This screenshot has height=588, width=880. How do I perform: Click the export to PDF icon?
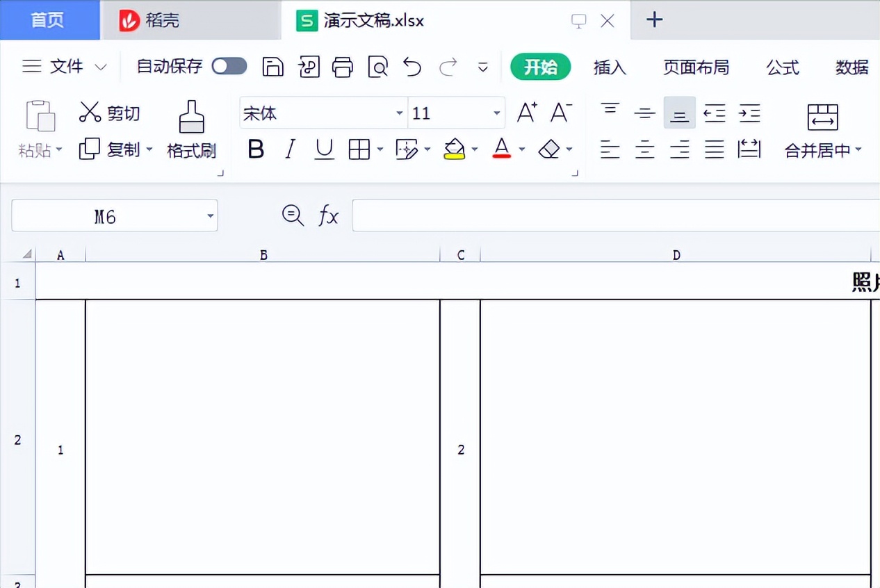coord(309,67)
